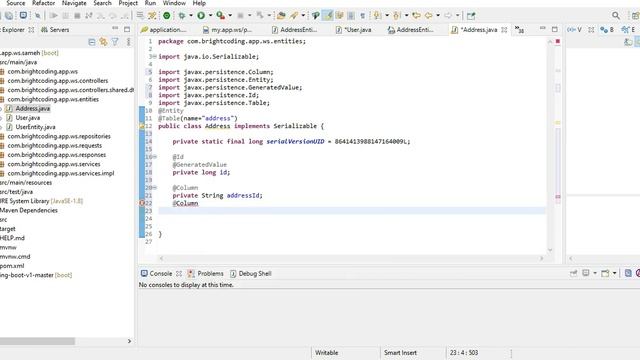This screenshot has height=360, width=640.
Task: Open the Refactor menu
Action: pos(43,3)
